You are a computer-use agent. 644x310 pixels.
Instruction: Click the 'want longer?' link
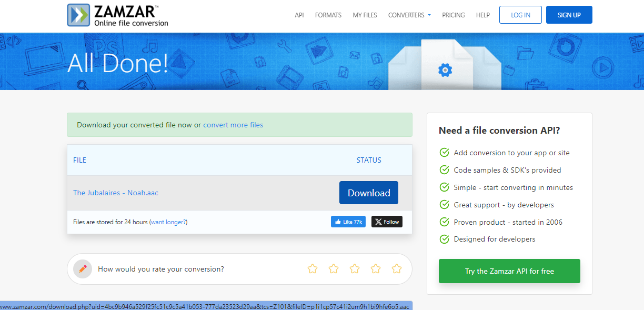(168, 222)
